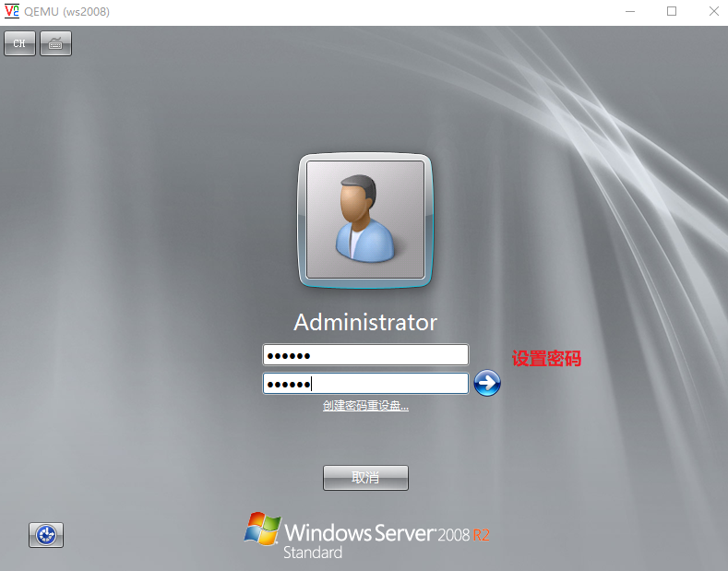Open the on-screen keyboard button
The height and width of the screenshot is (571, 728).
coord(55,43)
